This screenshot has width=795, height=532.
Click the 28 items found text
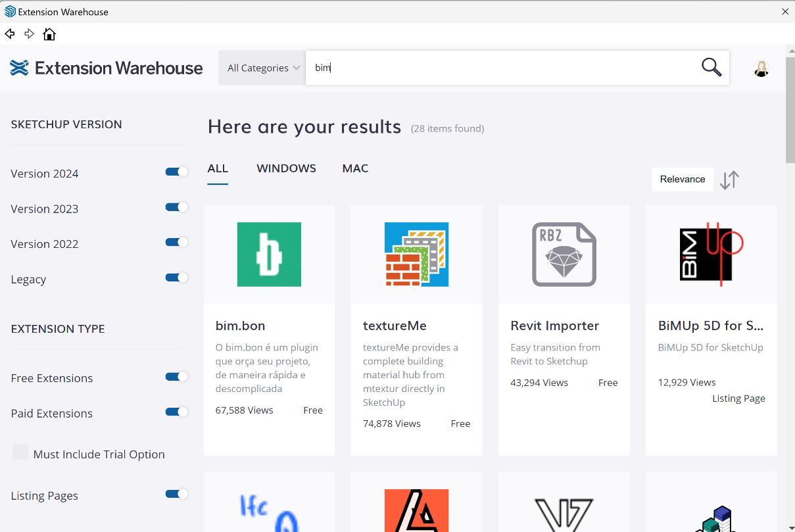pos(448,129)
